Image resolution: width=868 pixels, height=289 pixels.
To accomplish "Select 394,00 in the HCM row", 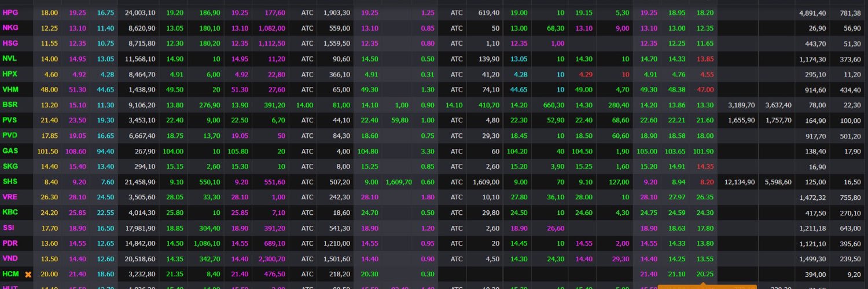I will coord(815,274).
